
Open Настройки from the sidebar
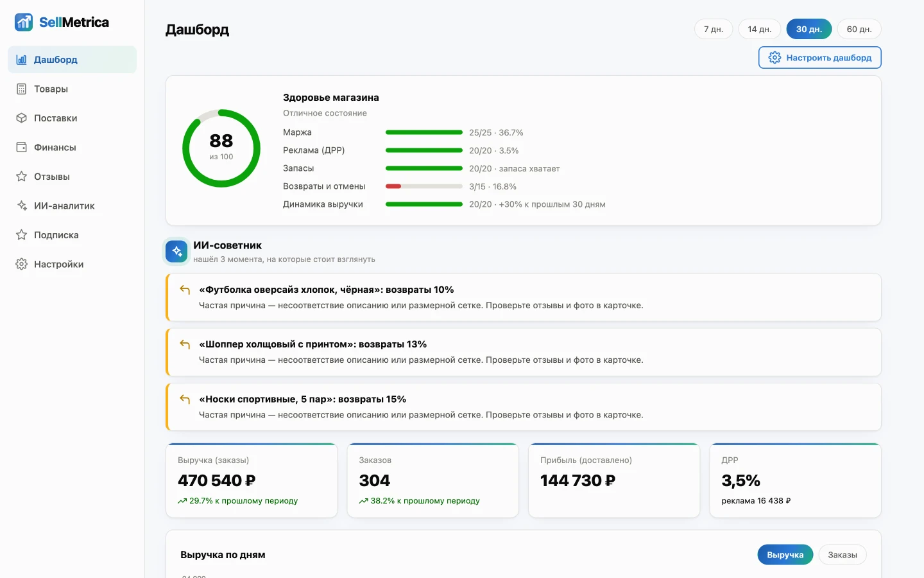coord(72,264)
